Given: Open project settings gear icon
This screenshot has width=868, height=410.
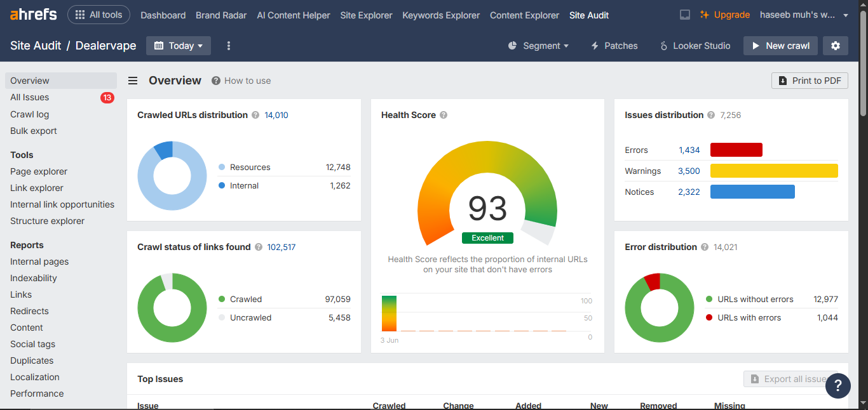Looking at the screenshot, I should (x=836, y=46).
